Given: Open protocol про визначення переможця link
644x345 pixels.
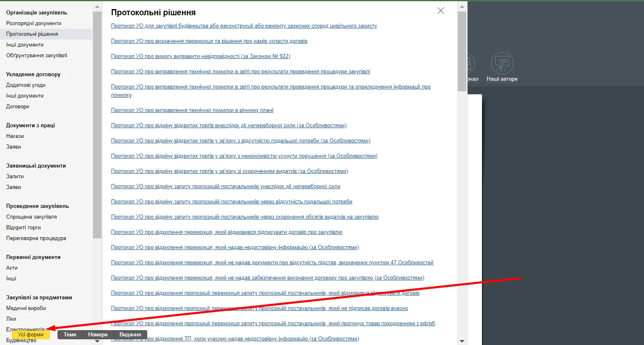Looking at the screenshot, I should coord(209,41).
